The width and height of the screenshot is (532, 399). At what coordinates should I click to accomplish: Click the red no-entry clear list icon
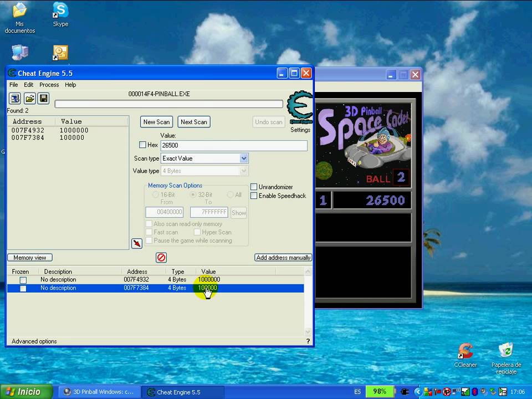pos(161,258)
